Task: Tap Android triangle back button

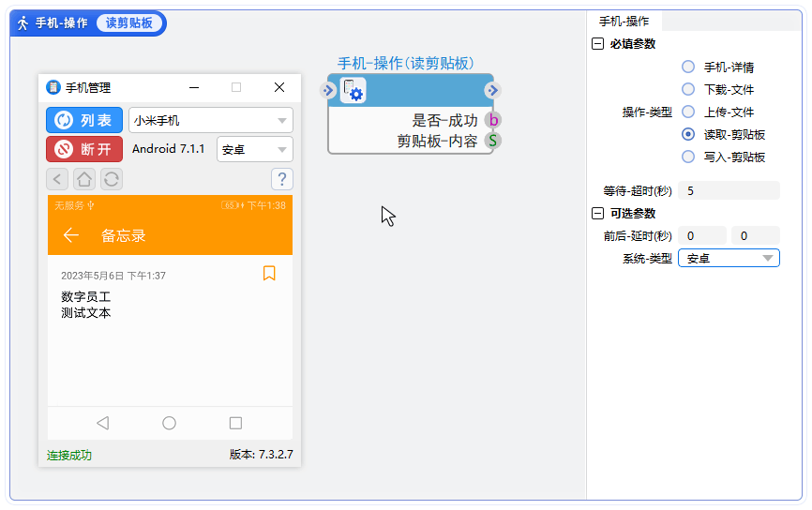Action: coord(102,423)
